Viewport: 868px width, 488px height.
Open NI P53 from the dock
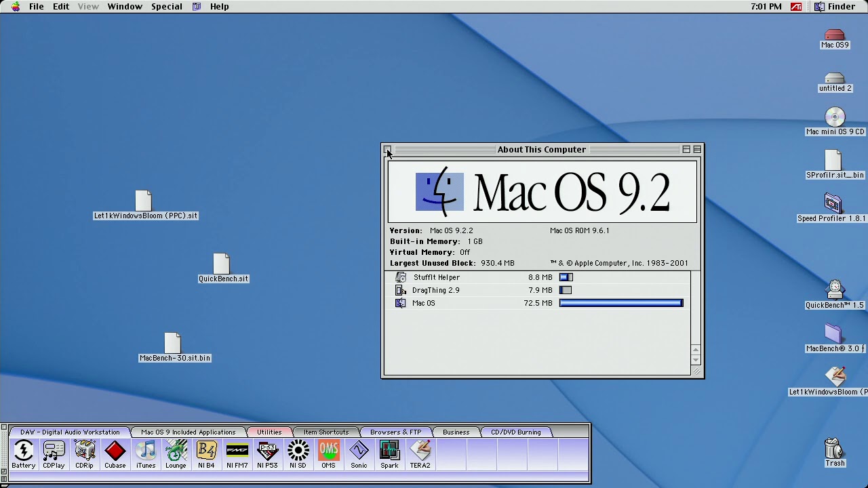pyautogui.click(x=267, y=454)
